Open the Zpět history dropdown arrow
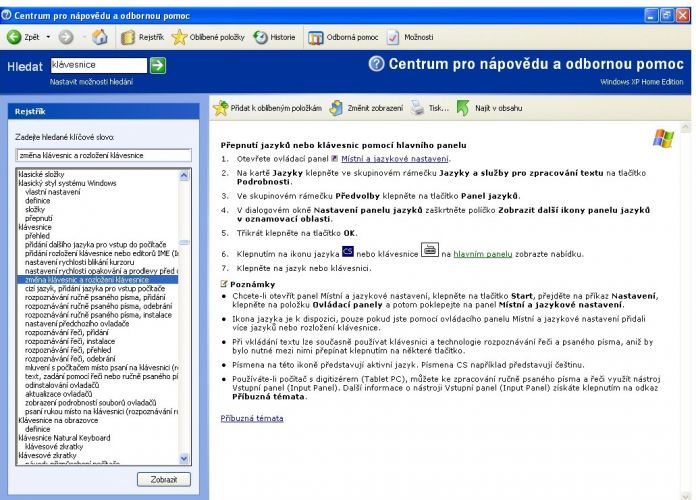The height and width of the screenshot is (500, 696). tap(48, 37)
